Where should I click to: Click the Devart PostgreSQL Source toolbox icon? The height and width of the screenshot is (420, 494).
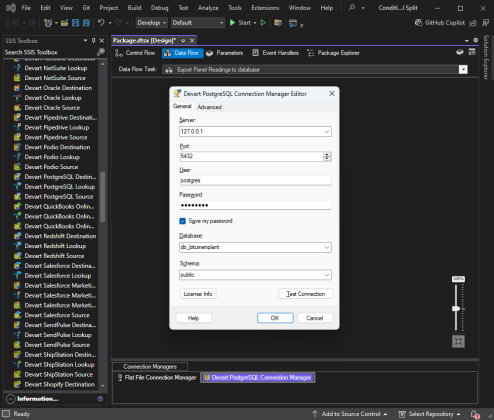(x=17, y=197)
